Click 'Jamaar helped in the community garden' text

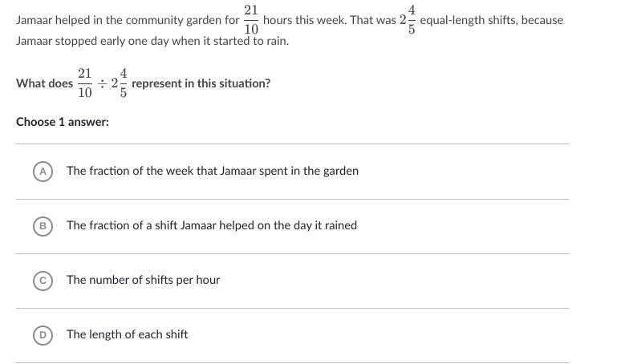click(120, 20)
